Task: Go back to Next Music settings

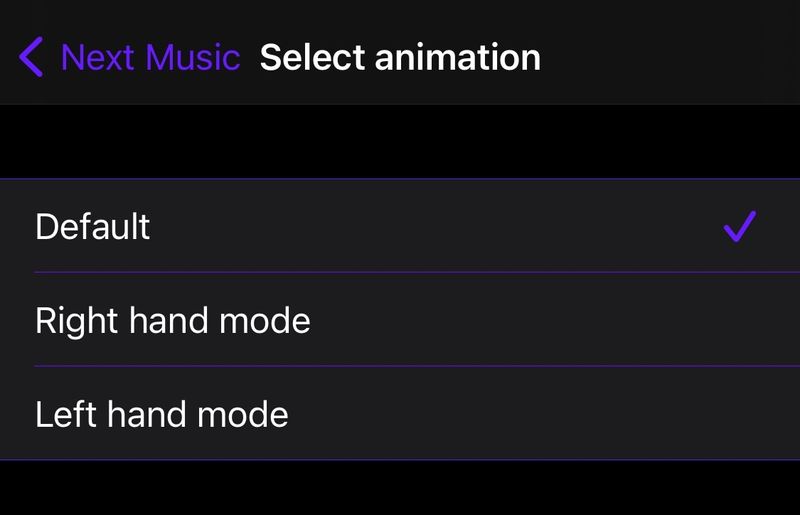Action: pos(130,57)
